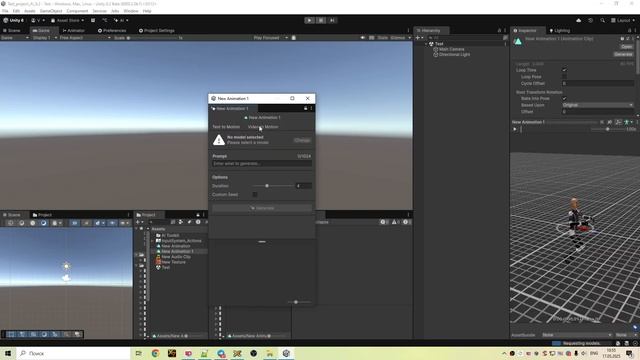This screenshot has width=640, height=360.
Task: Toggle the Custom Seed checkbox
Action: click(255, 194)
